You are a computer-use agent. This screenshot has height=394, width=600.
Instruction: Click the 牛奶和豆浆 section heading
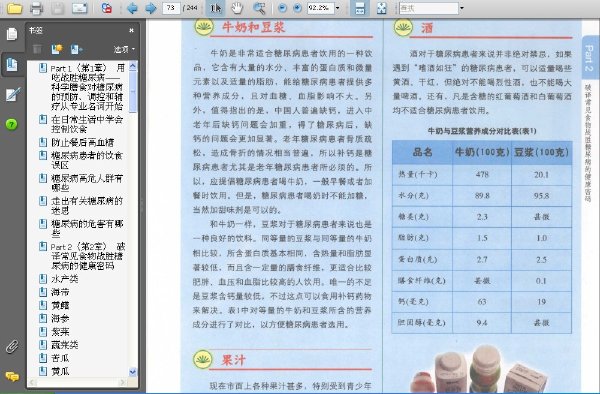point(253,27)
